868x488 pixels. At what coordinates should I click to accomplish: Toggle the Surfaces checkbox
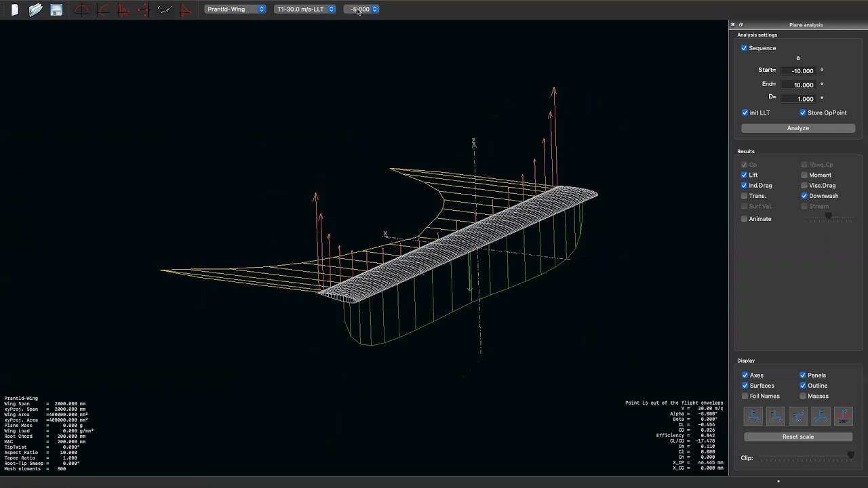click(745, 386)
